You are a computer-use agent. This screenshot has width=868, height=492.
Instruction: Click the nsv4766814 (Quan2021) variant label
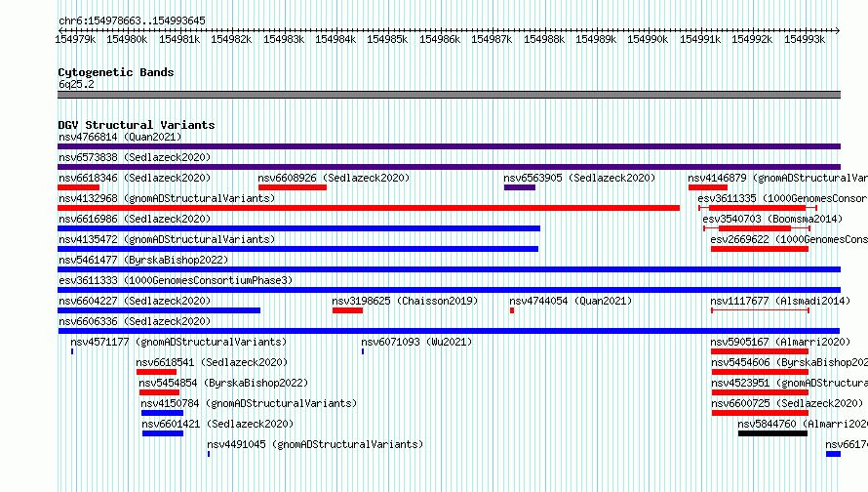(x=120, y=137)
